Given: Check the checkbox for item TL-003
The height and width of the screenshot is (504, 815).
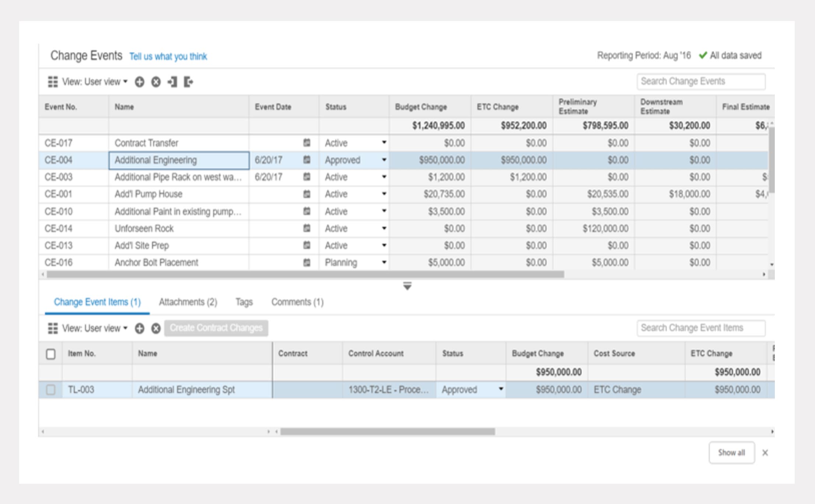Looking at the screenshot, I should tap(52, 389).
